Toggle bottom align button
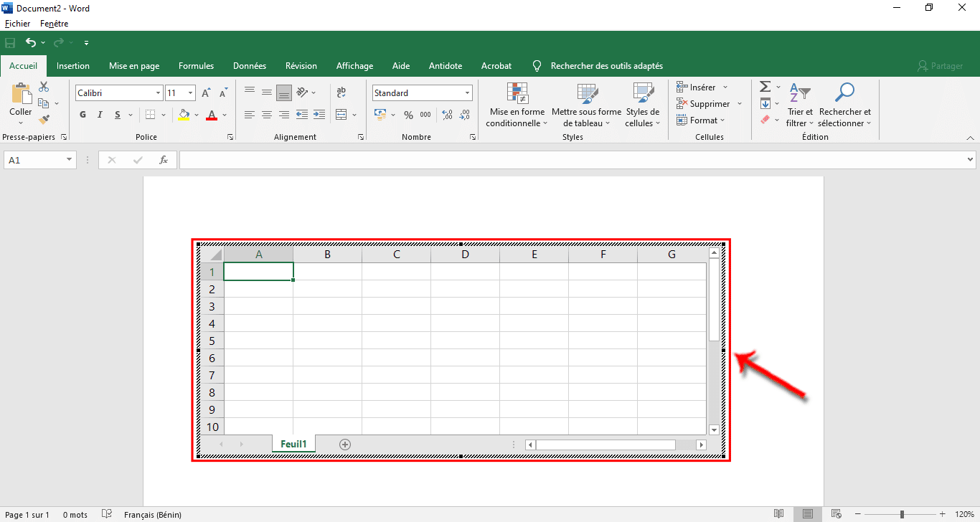Image resolution: width=980 pixels, height=522 pixels. click(284, 92)
